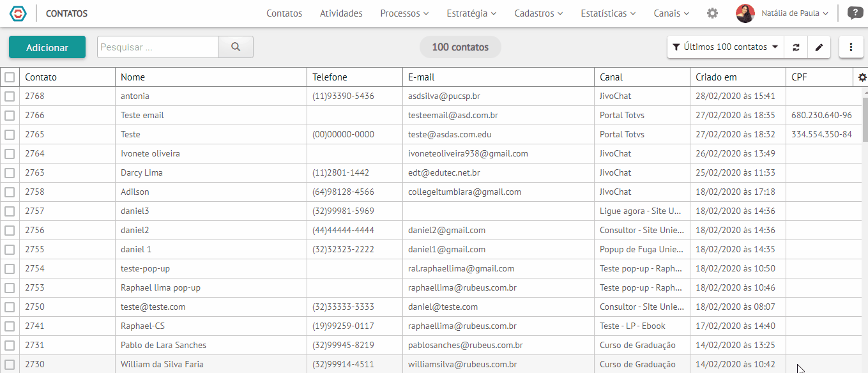Open table column settings gear
The height and width of the screenshot is (373, 868).
[862, 77]
